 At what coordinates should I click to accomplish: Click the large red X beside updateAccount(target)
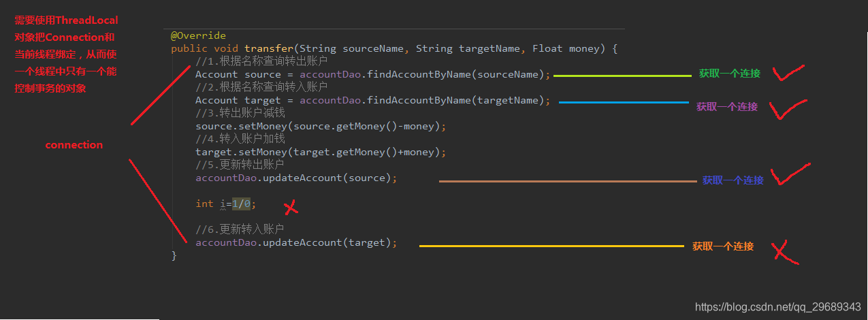(x=785, y=251)
